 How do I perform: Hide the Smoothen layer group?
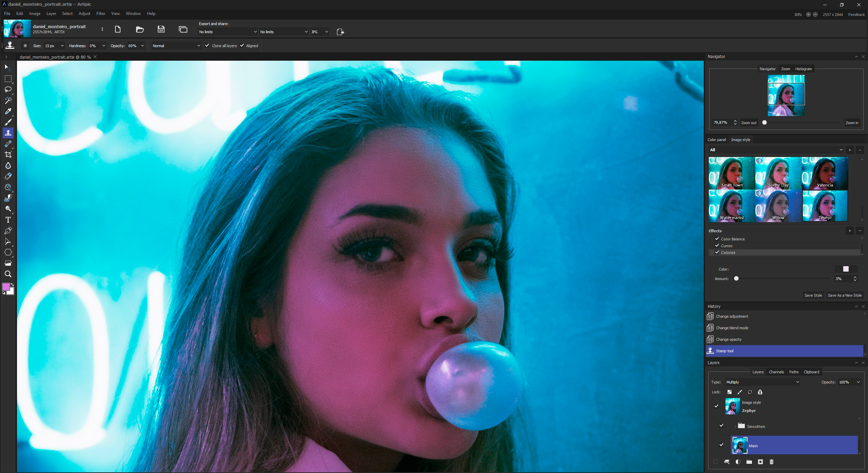point(722,426)
